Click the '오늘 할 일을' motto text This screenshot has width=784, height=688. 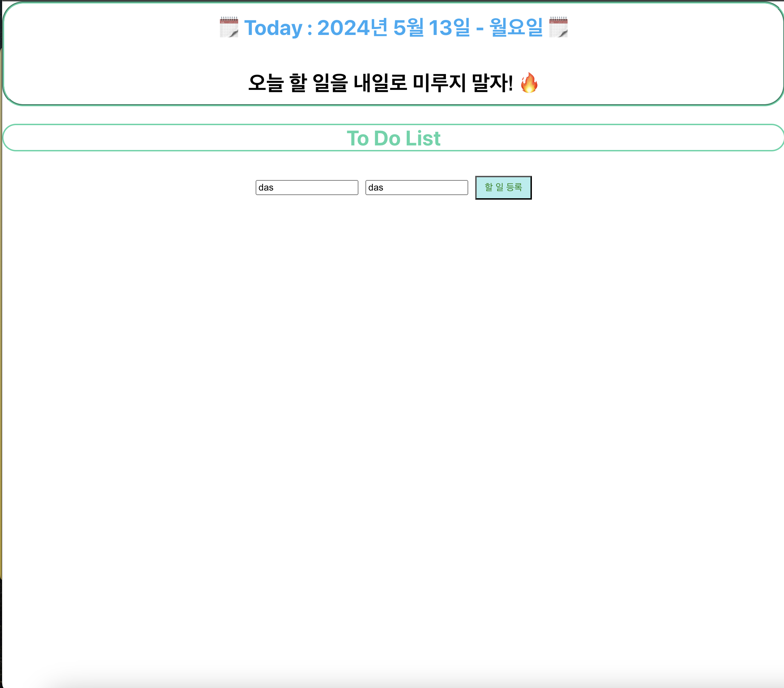coord(298,83)
